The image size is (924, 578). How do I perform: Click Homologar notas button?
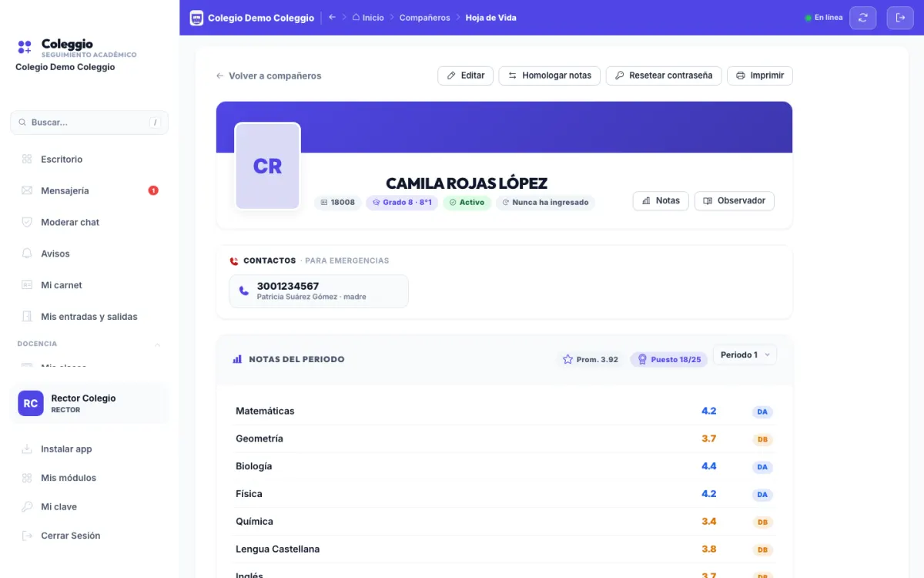tap(550, 76)
